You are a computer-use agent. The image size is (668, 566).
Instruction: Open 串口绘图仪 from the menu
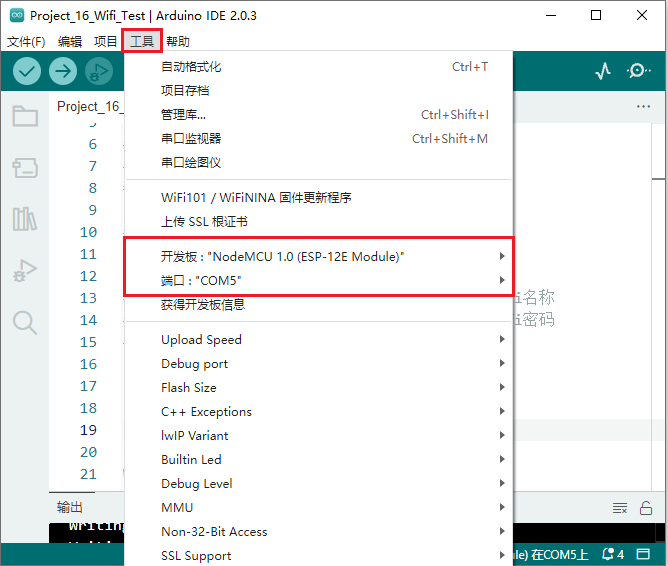319,162
